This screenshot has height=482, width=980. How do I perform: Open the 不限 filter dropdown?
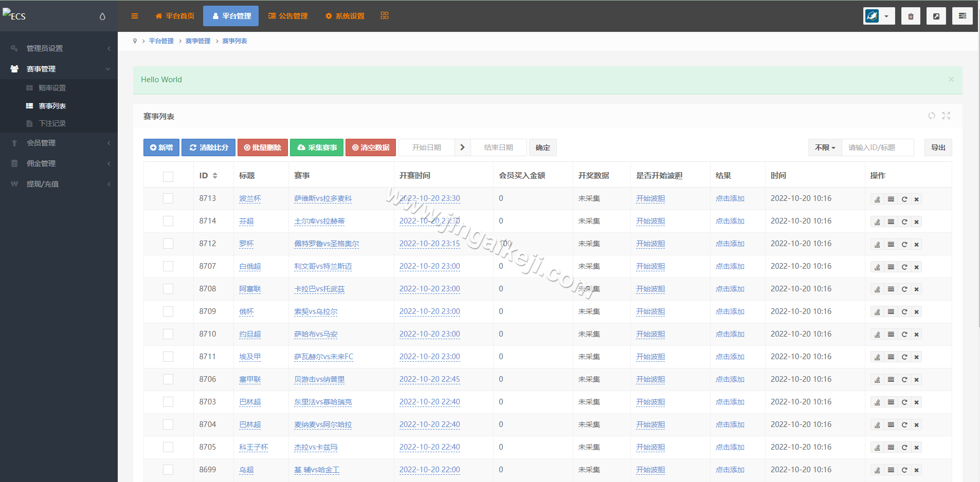pos(824,147)
